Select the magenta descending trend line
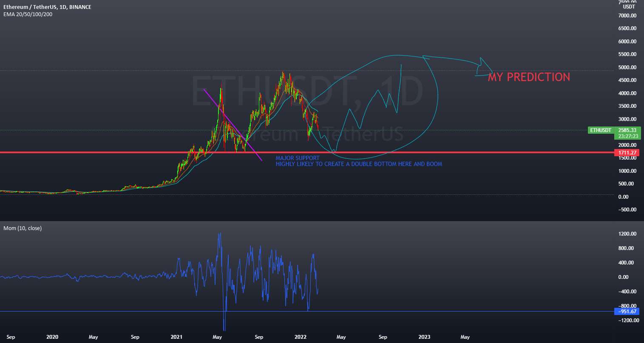Screen dimensions: 644x343 click(233, 125)
